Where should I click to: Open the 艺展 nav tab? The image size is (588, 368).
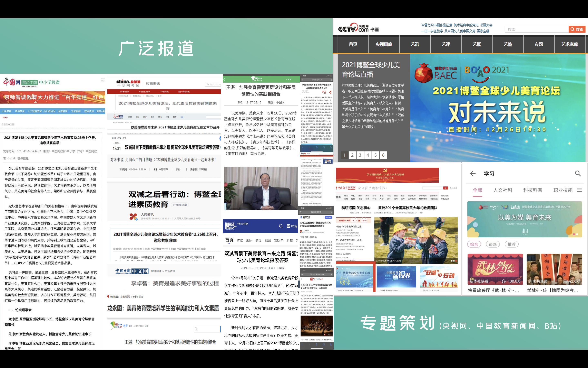point(477,44)
